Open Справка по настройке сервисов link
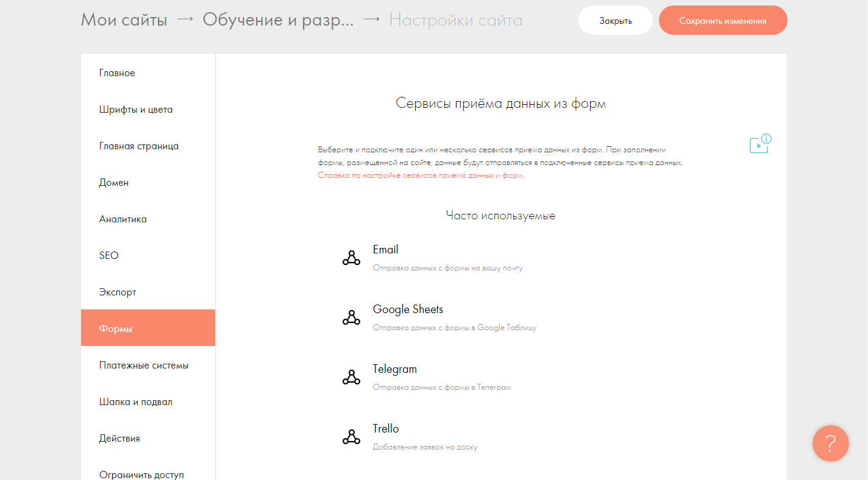The width and height of the screenshot is (868, 480). coord(421,175)
